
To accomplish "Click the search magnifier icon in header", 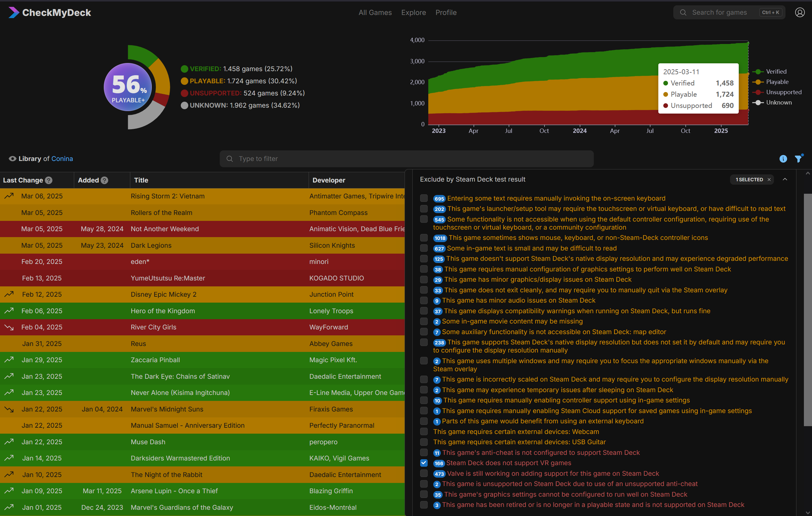I will (x=683, y=12).
